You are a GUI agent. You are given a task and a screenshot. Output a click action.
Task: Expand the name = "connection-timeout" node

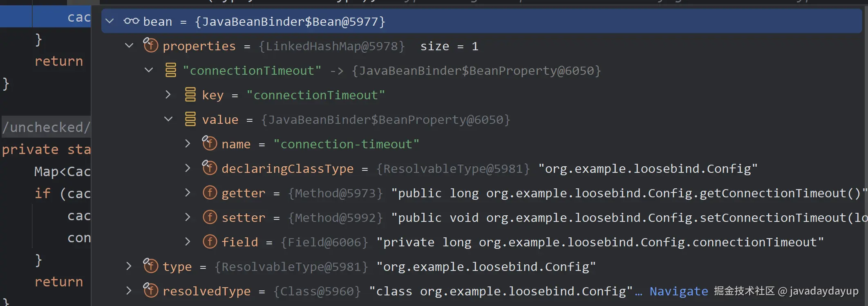point(188,143)
